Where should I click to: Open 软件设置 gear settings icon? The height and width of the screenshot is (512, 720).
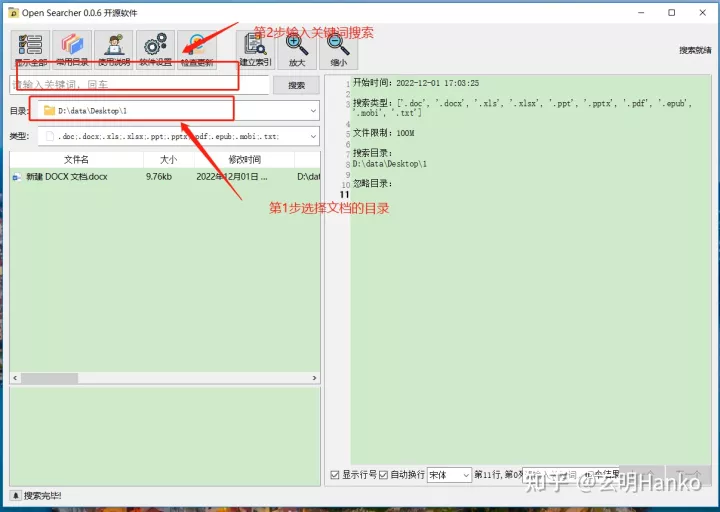click(x=156, y=50)
